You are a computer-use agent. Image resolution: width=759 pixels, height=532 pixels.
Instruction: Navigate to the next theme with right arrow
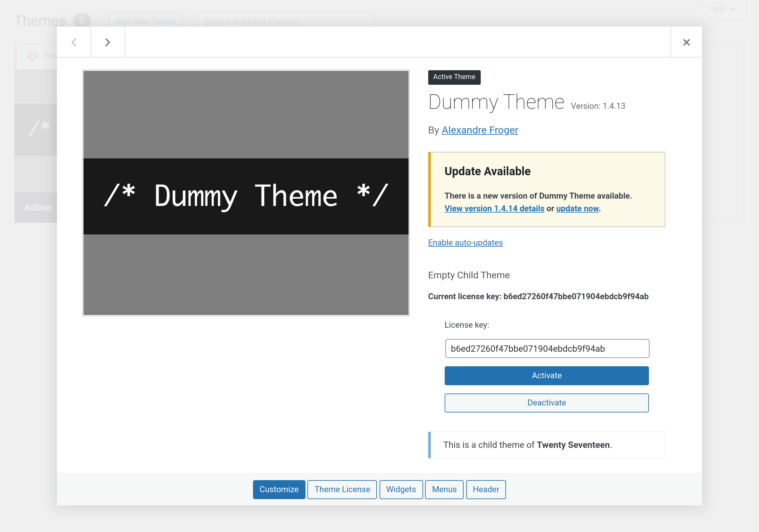point(108,42)
